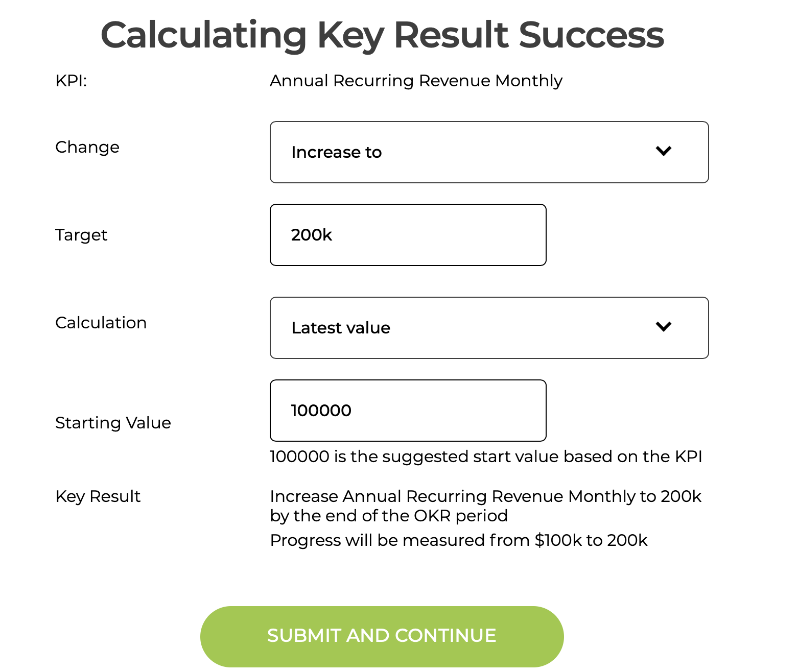Image resolution: width=798 pixels, height=672 pixels.
Task: Select the Annual Recurring Revenue Monthly KPI text
Action: 416,81
